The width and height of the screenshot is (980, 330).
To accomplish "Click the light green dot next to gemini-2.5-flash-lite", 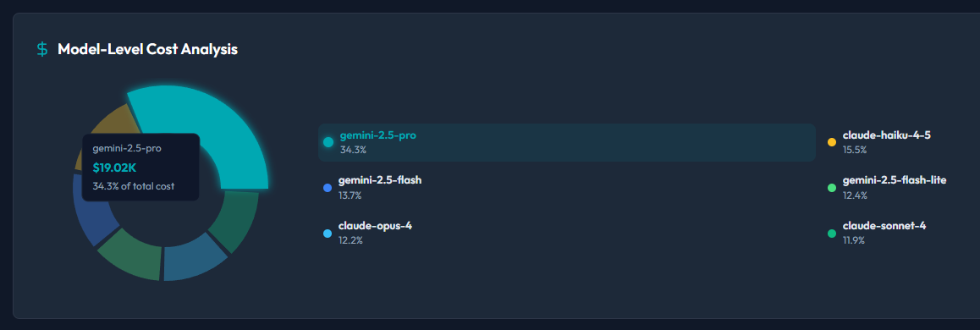I will pos(832,188).
